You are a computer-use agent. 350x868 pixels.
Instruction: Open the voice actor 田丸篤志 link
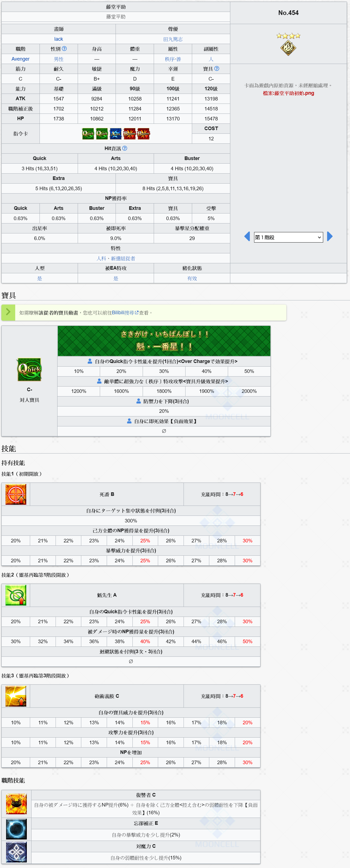(173, 39)
